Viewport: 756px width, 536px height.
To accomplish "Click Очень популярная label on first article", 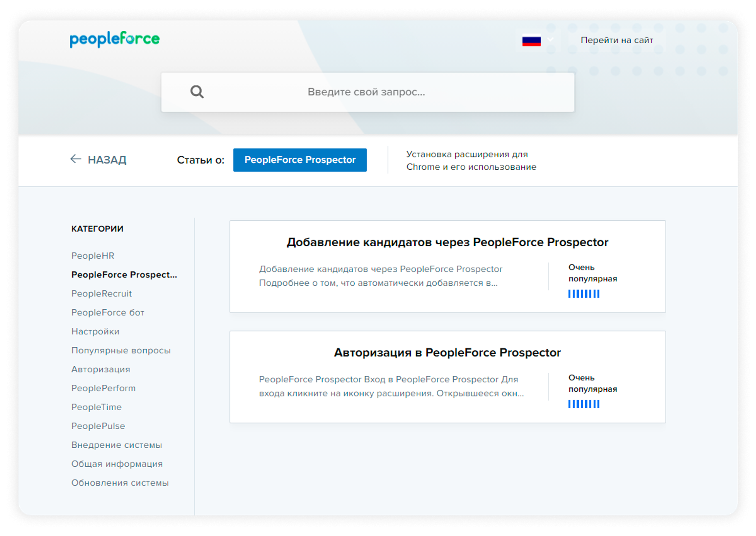I will [593, 273].
